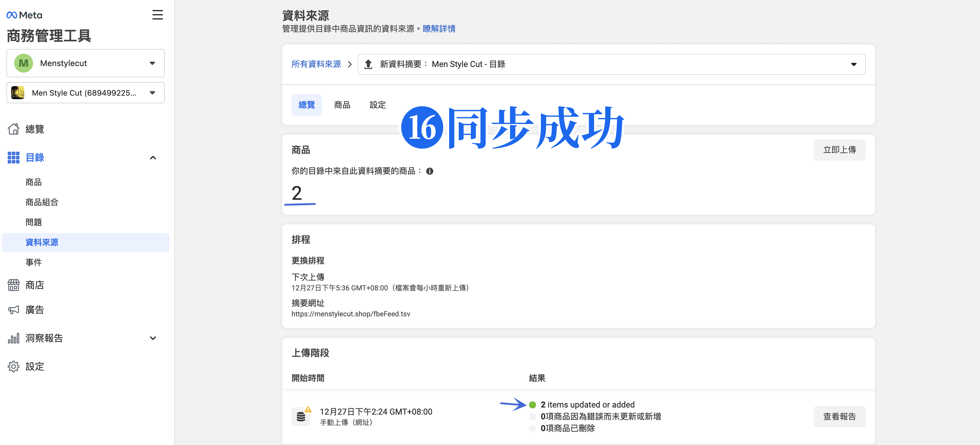Open the Men Style Cut page dropdown

tap(86, 93)
